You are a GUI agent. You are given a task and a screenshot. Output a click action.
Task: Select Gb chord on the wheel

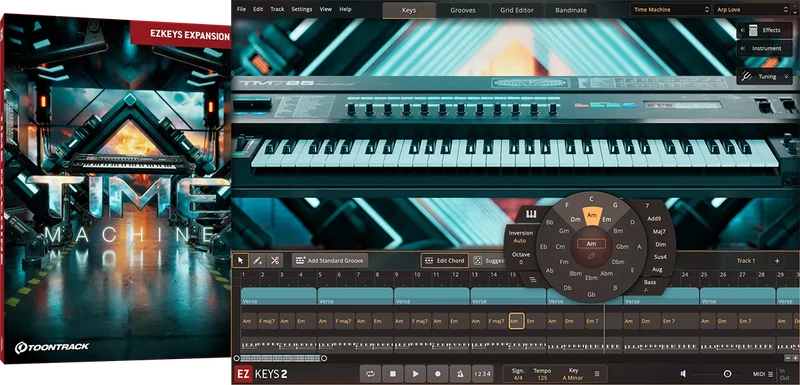coord(591,294)
